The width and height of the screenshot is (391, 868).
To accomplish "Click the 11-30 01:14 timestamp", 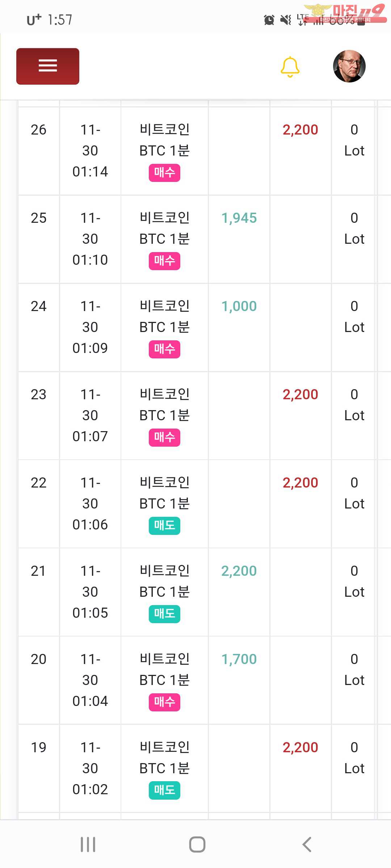I will (x=90, y=150).
